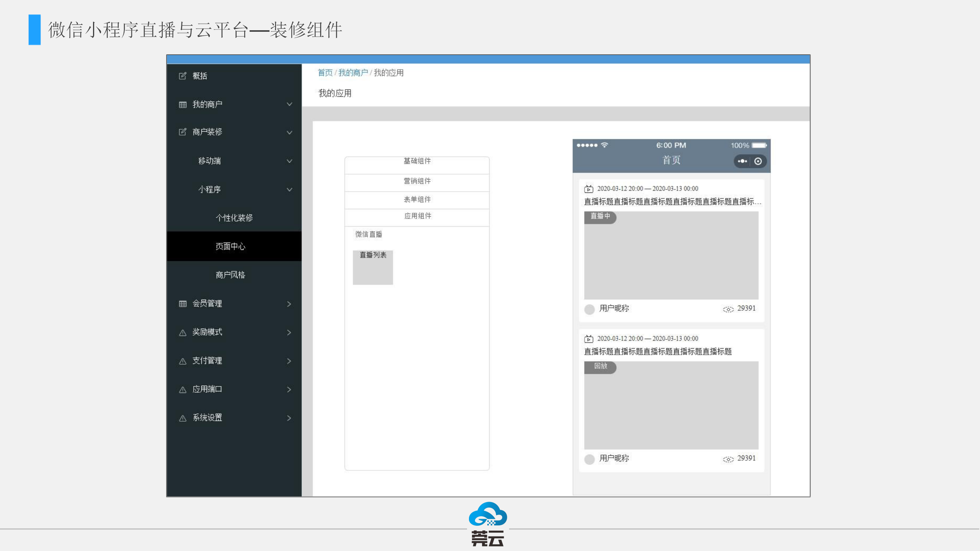This screenshot has height=551, width=980.
Task: Go to 首页 breadcrumb link
Action: 325,73
